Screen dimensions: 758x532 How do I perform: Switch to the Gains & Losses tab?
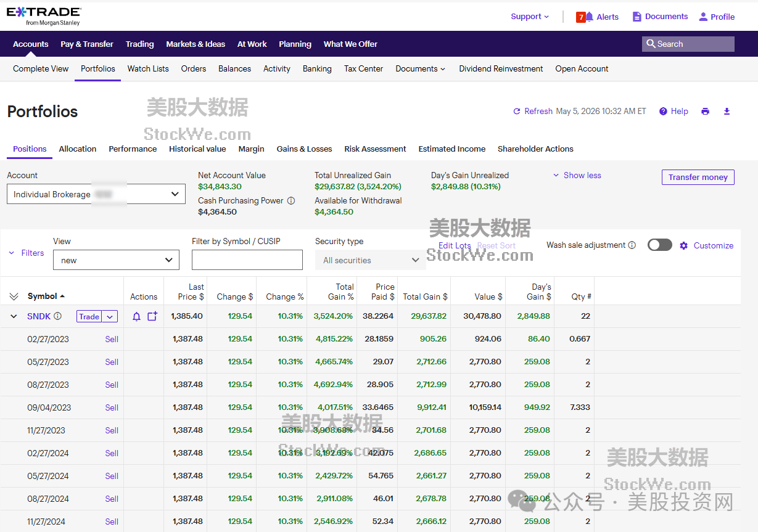click(x=304, y=149)
